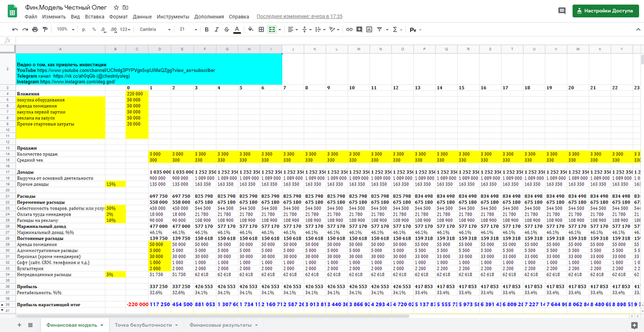Open text rotation dropdown
This screenshot has height=332, width=644.
click(334, 30)
